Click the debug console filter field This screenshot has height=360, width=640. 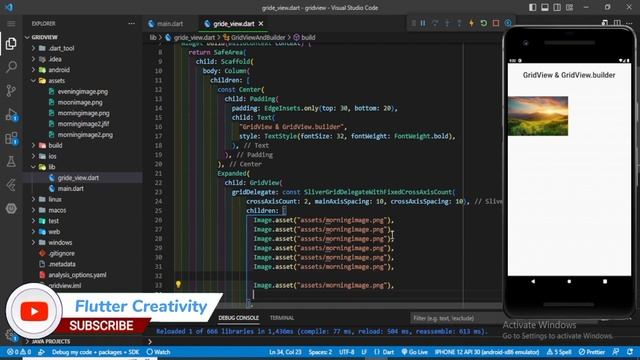[456, 318]
